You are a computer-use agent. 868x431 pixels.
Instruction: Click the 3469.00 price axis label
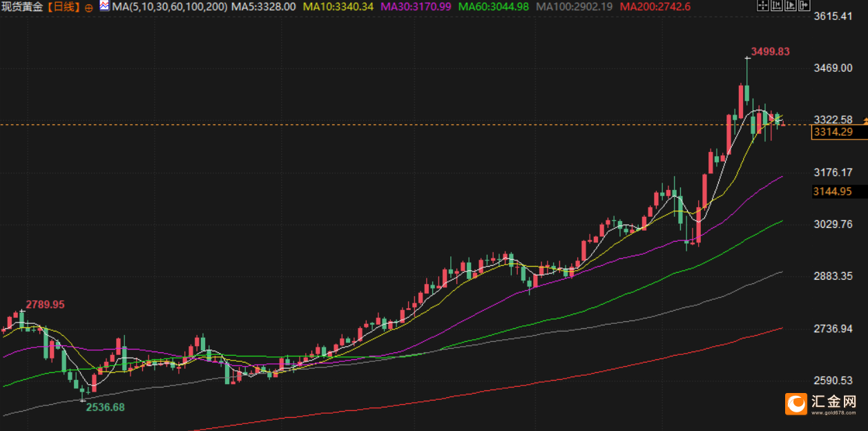coord(834,68)
